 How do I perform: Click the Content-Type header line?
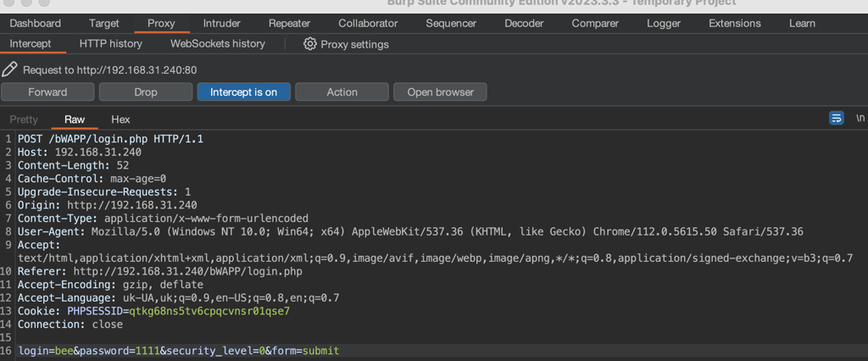(x=163, y=219)
